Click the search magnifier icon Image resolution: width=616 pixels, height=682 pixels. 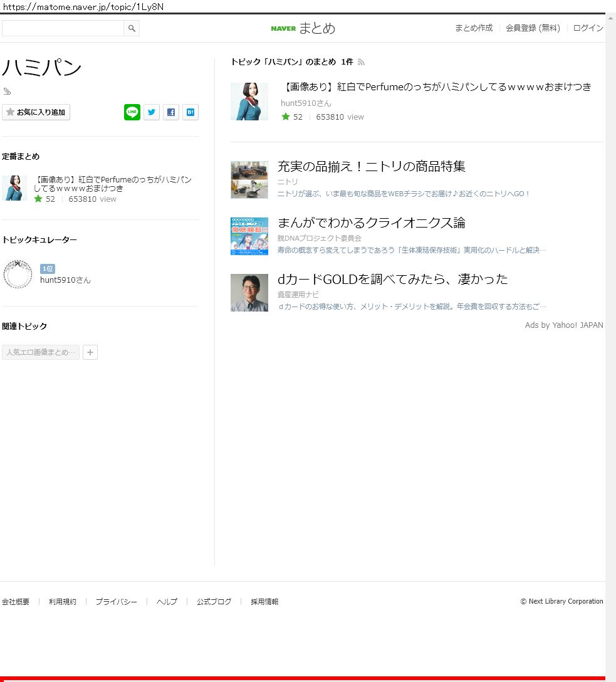132,28
